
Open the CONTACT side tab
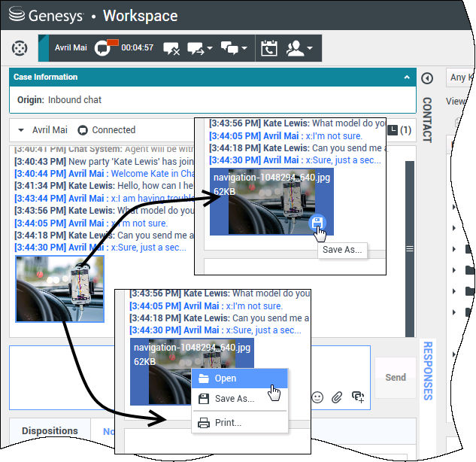point(426,120)
